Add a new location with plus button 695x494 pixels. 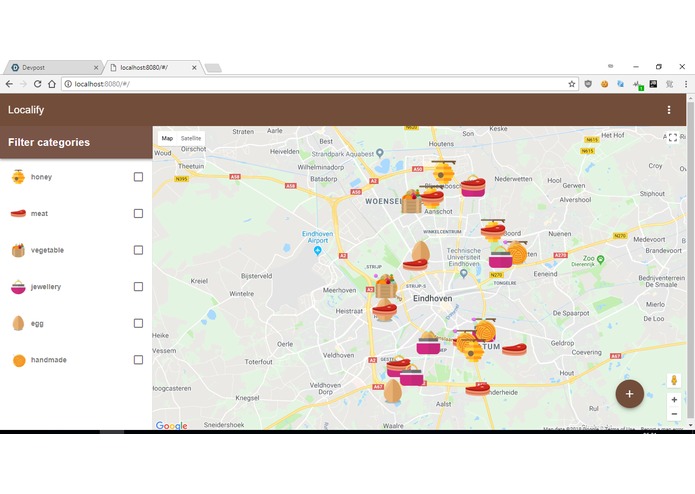tap(629, 394)
